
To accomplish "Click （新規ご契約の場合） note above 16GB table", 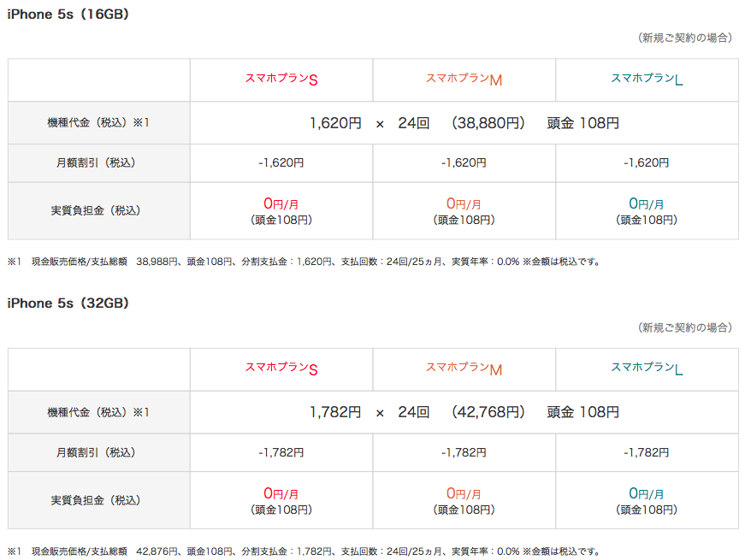I will 685,38.
